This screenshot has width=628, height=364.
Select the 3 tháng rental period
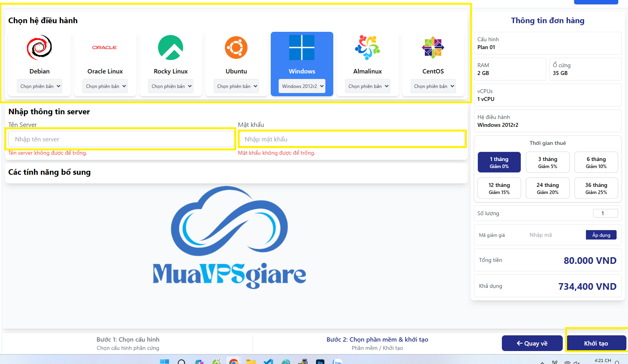click(x=547, y=162)
